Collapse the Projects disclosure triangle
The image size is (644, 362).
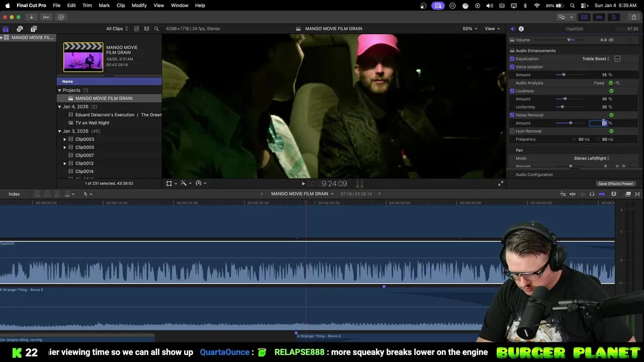(x=59, y=90)
